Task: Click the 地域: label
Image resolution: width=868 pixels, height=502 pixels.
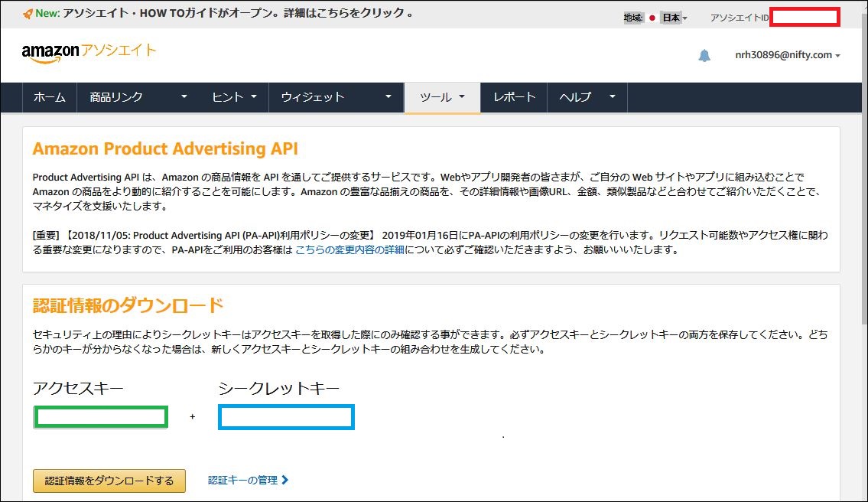Action: pos(633,18)
